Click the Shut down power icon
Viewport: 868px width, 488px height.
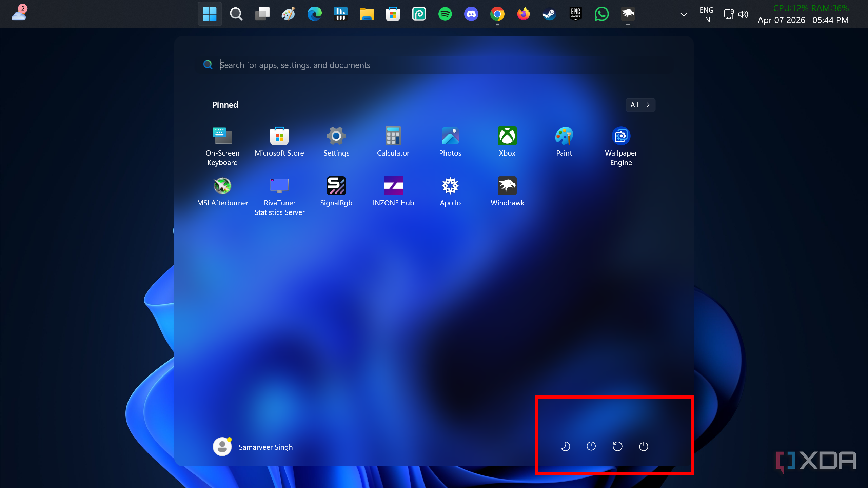pyautogui.click(x=644, y=446)
